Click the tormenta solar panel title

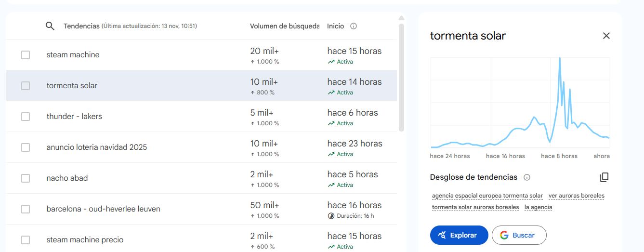(x=468, y=36)
